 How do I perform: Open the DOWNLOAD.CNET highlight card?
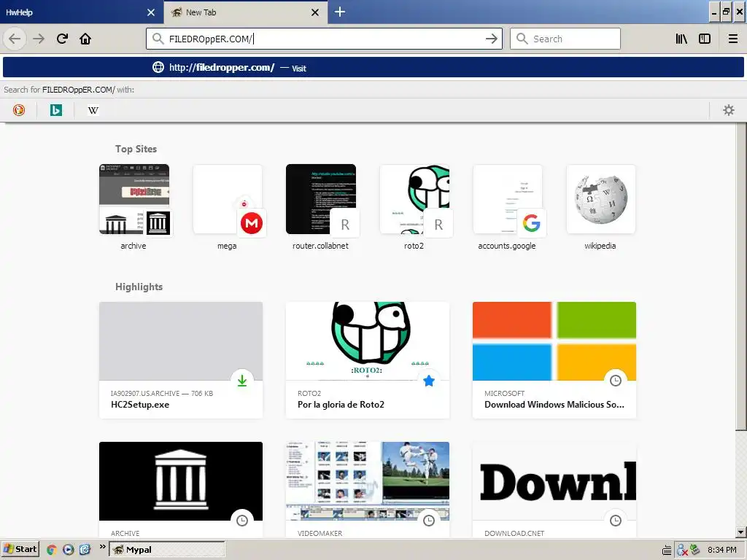[x=554, y=491]
